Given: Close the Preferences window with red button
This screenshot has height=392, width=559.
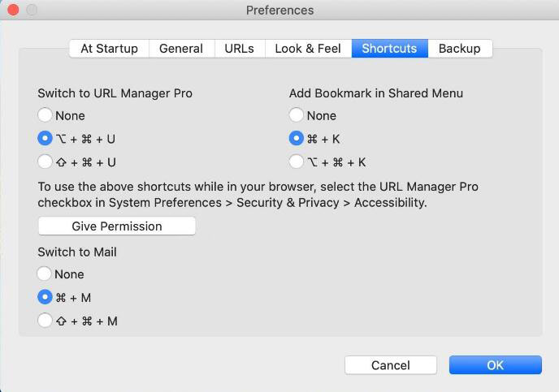Looking at the screenshot, I should (x=13, y=10).
